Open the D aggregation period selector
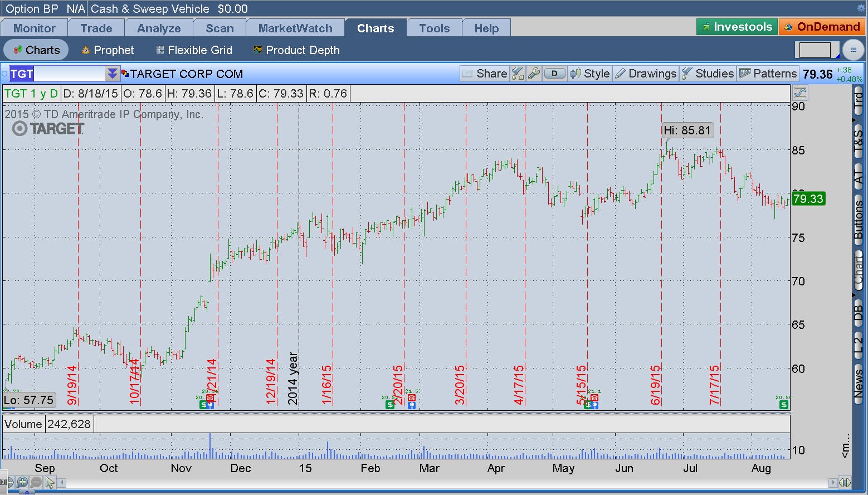Viewport: 868px width, 495px height. [554, 74]
